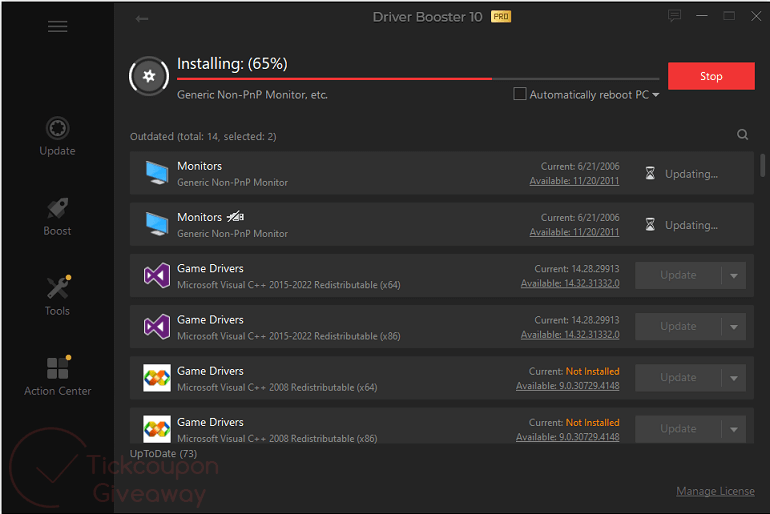The height and width of the screenshot is (514, 770).
Task: Click the back arrow in the title bar
Action: tap(142, 18)
